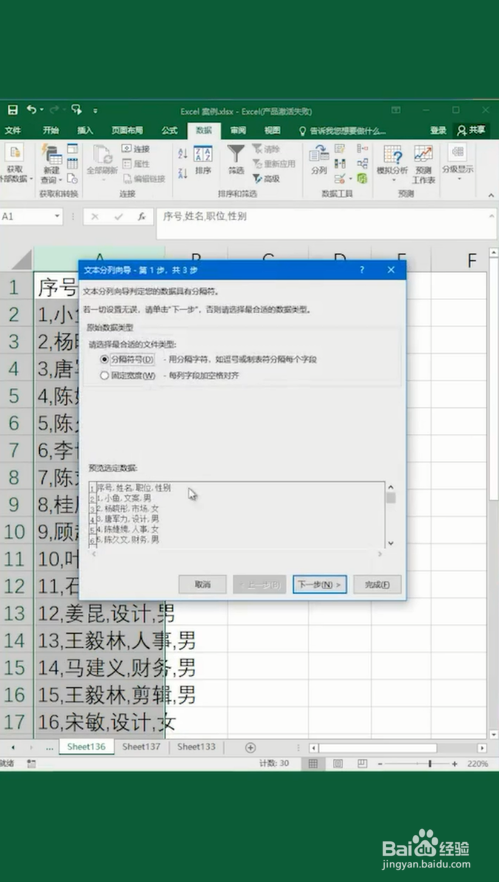Click the Get External Data button
Viewport: 499px width, 882px height.
pyautogui.click(x=14, y=164)
